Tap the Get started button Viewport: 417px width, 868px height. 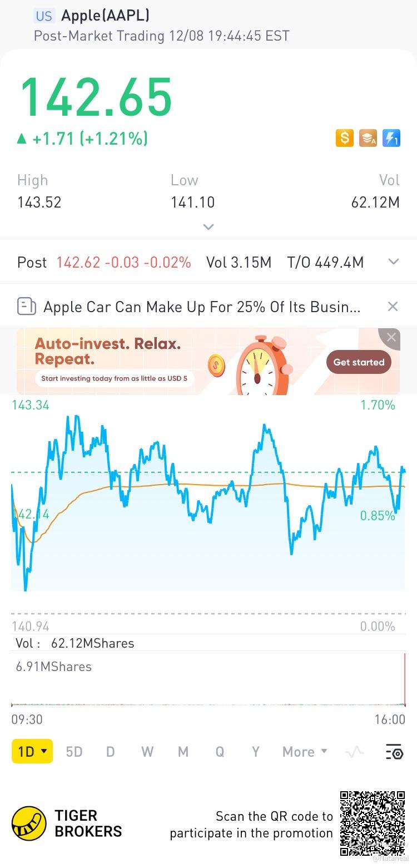[x=359, y=362]
